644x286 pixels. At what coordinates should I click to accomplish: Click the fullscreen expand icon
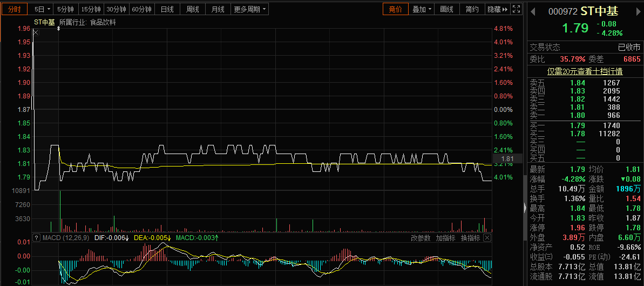(517, 9)
